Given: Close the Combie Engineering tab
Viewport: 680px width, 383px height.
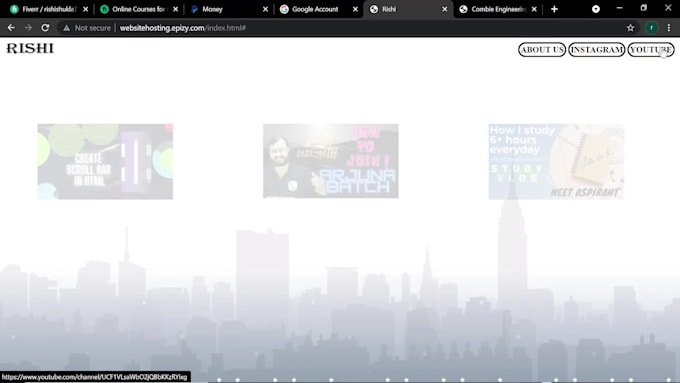Looking at the screenshot, I should coord(534,9).
